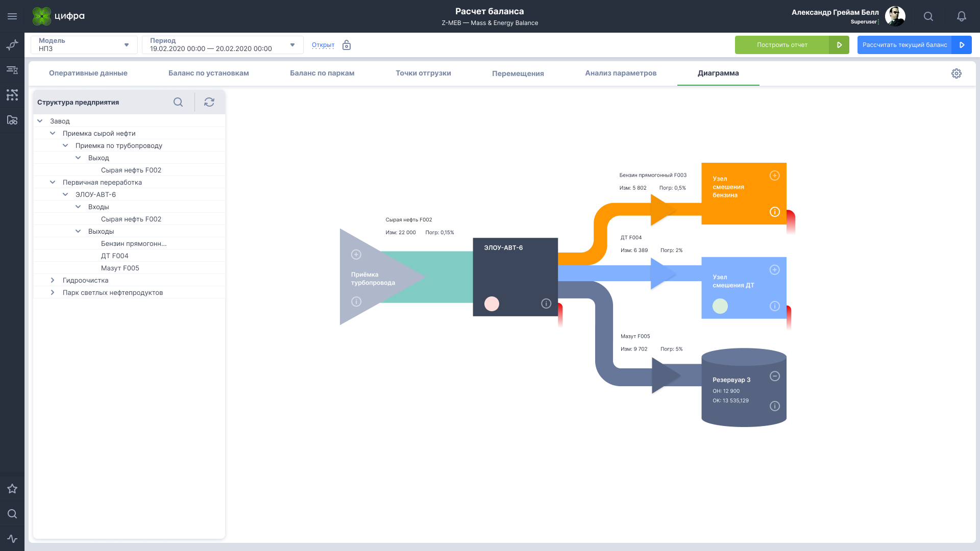Viewport: 980px width, 551px height.
Task: Expand the Гидроочистка tree node
Action: [53, 280]
